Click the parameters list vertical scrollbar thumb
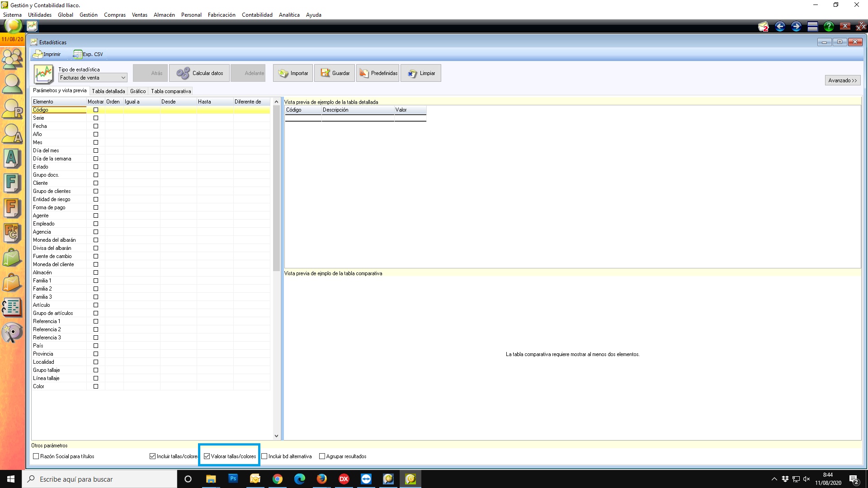The width and height of the screenshot is (868, 488). click(276, 188)
